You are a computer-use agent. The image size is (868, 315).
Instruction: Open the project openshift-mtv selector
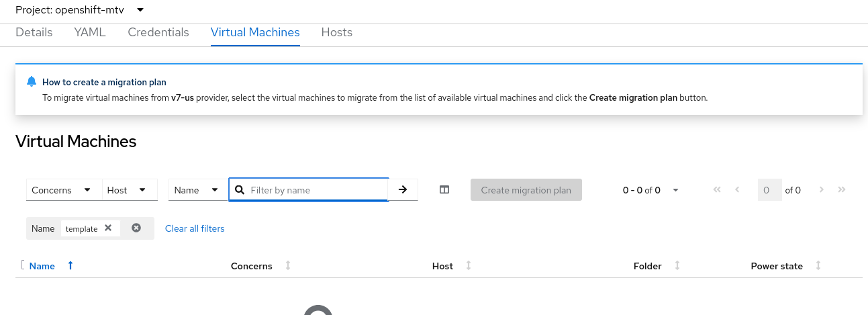coord(80,10)
